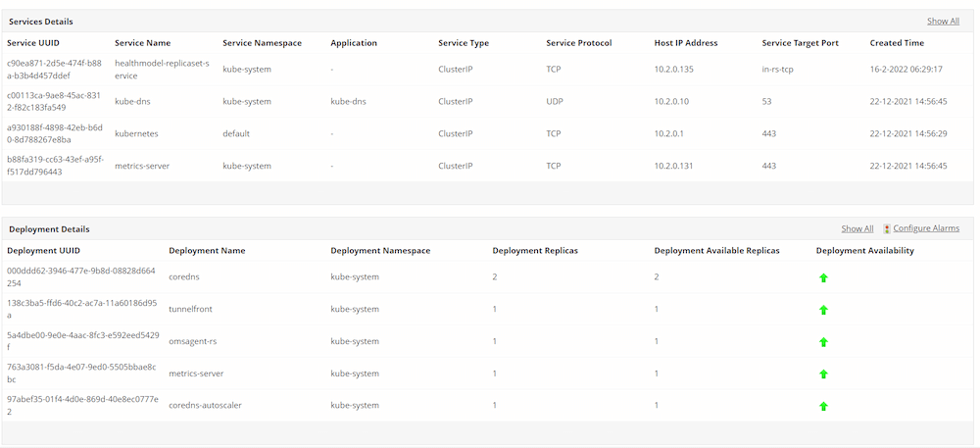Click the Configure Alarms traffic light icon
980x448 pixels.
(x=887, y=229)
